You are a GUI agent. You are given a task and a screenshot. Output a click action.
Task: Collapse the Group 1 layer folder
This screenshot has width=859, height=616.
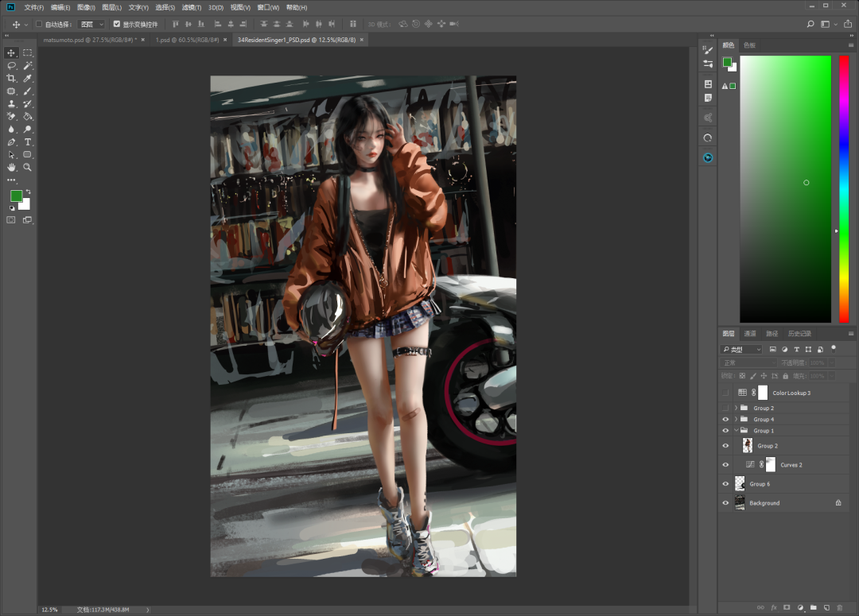pyautogui.click(x=736, y=430)
